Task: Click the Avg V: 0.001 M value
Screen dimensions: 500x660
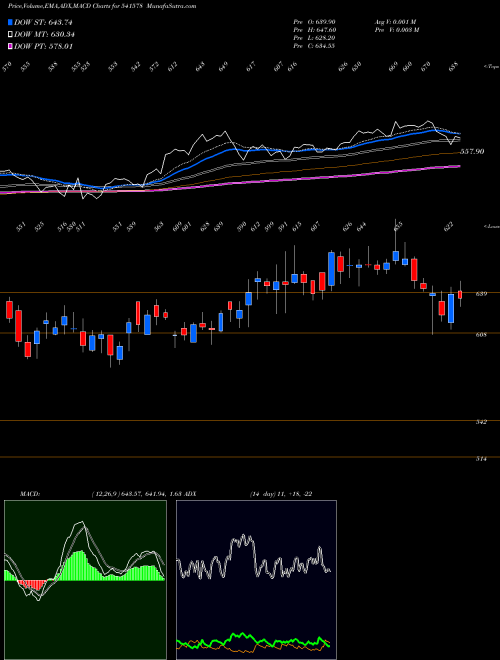Action: click(x=396, y=22)
